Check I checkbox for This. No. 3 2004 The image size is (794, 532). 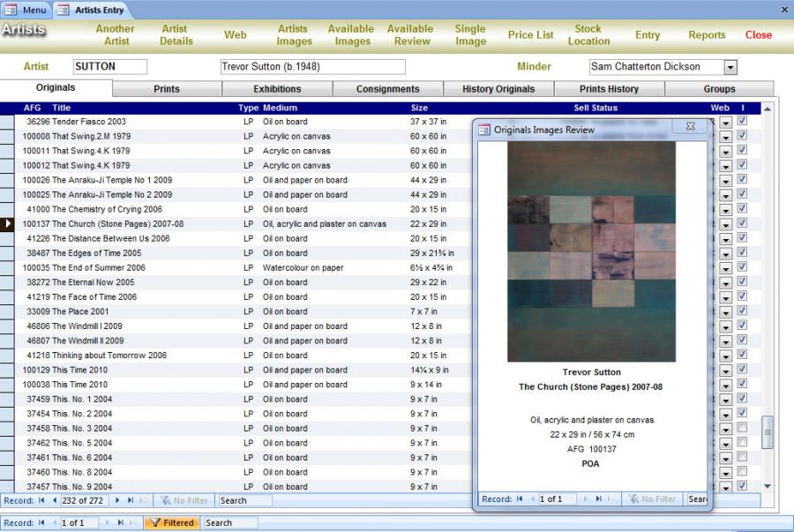click(742, 428)
